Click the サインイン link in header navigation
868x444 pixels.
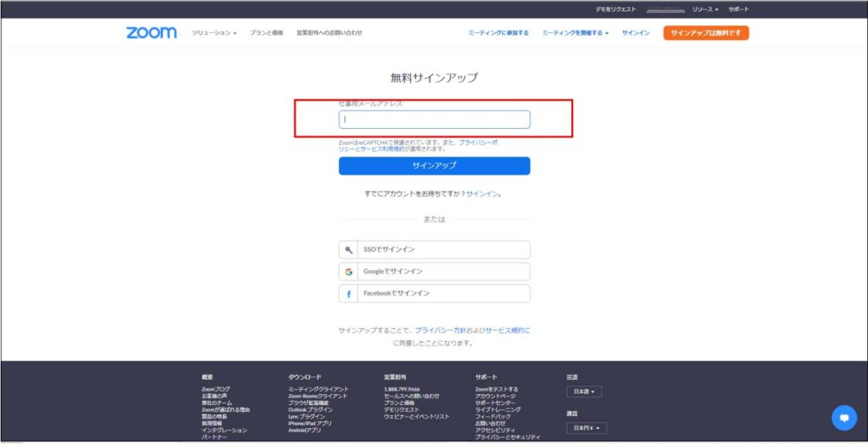tap(636, 33)
